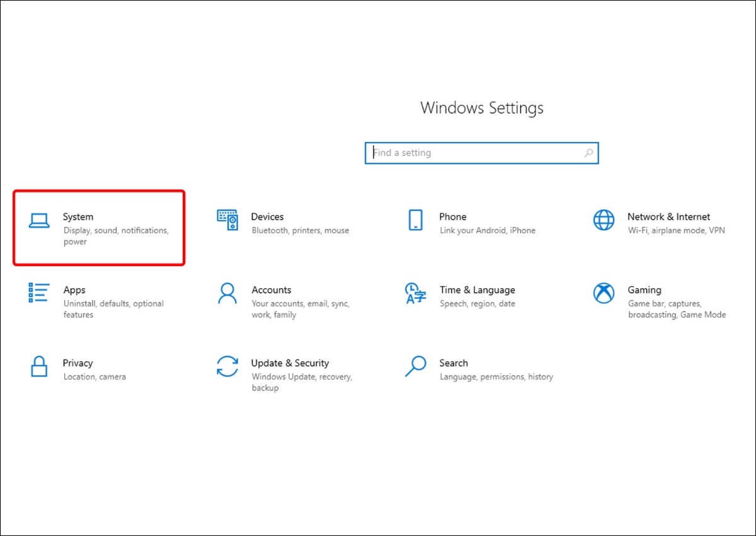Click 'Language, permissions, history' description

click(x=496, y=377)
